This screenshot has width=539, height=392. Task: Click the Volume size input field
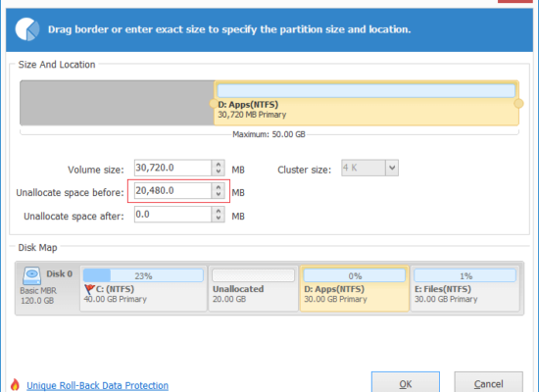tap(172, 168)
